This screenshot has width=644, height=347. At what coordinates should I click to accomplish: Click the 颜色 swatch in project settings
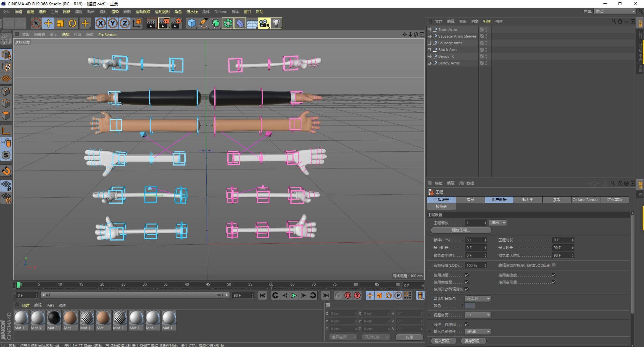click(470, 306)
